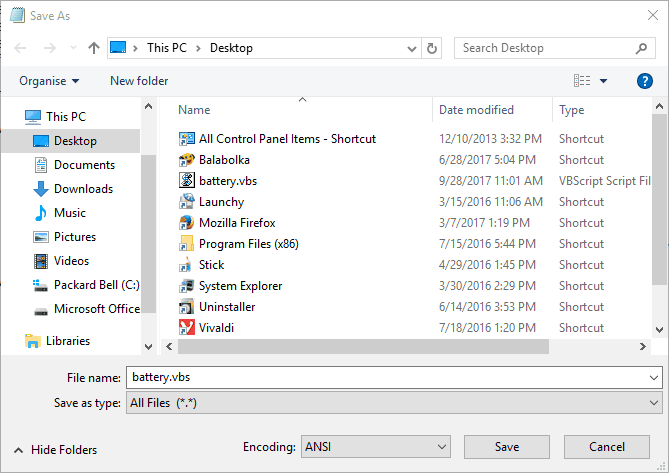Screen dimensions: 669x473
Task: Select Downloads in the navigation pane
Action: [83, 189]
